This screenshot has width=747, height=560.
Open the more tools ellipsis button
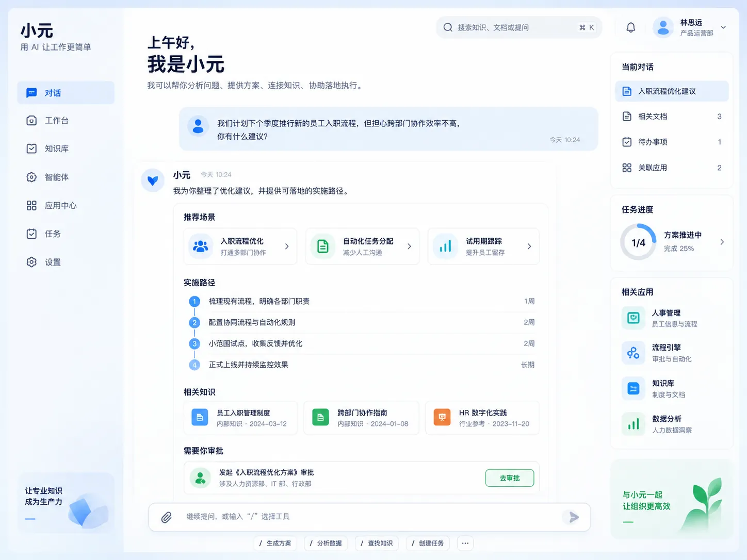pos(465,543)
